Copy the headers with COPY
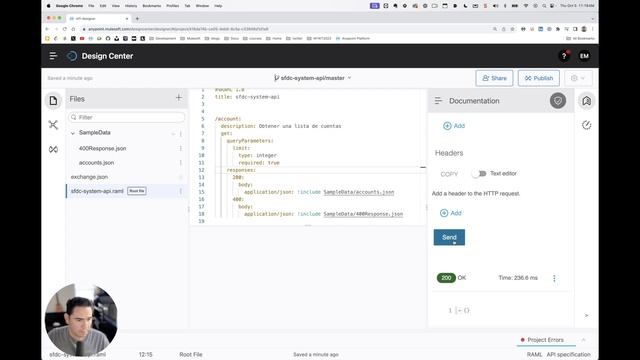Screen dimensions: 640x360 (x=449, y=174)
